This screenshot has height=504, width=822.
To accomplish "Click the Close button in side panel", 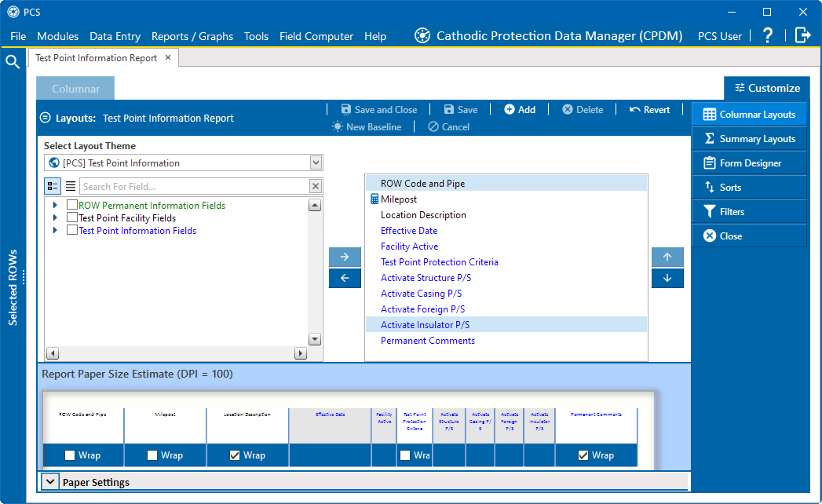I will tap(749, 236).
